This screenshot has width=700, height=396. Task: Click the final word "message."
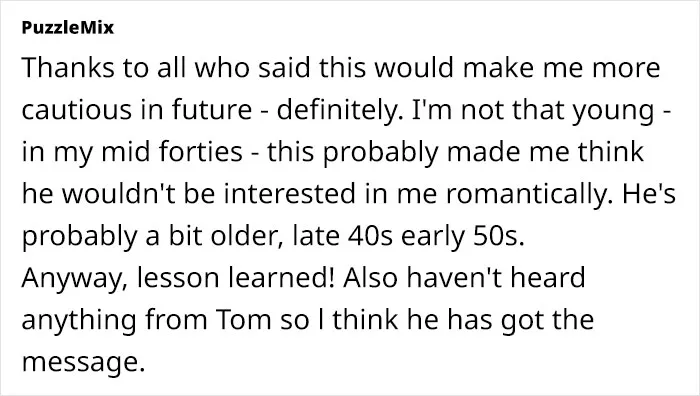pos(83,363)
